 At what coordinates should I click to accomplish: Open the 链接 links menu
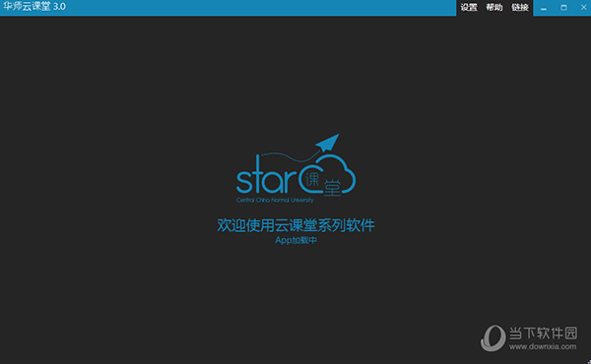click(520, 7)
